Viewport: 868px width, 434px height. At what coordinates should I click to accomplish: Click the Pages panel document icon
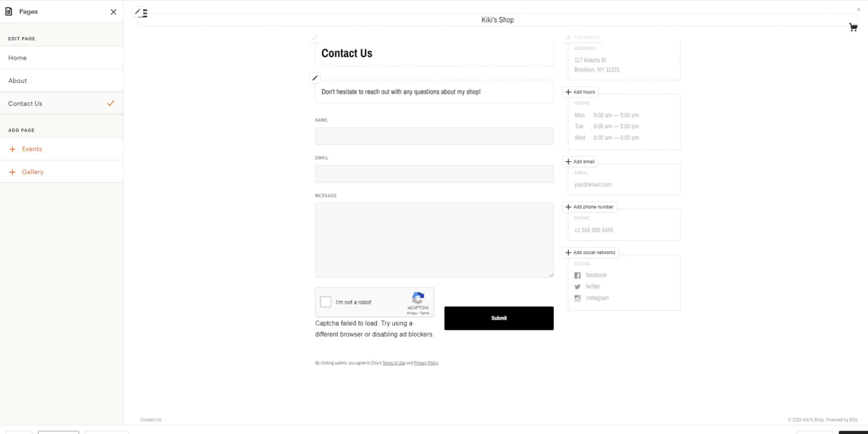(x=8, y=11)
